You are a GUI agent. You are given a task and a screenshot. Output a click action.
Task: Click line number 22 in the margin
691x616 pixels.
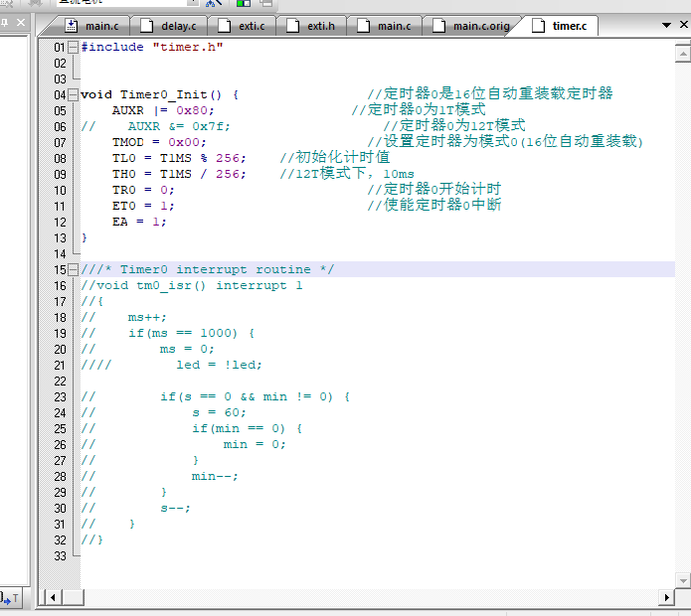click(x=60, y=381)
